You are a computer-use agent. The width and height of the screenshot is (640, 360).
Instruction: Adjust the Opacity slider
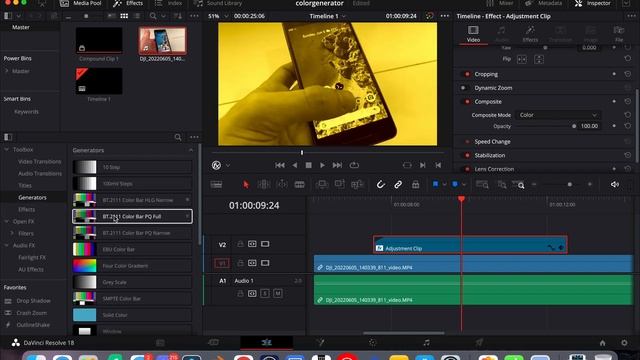pos(574,126)
